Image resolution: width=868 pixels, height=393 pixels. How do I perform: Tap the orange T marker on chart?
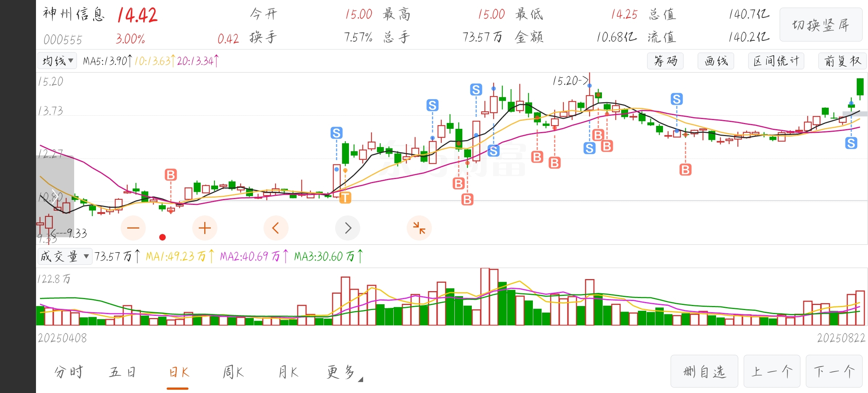click(x=345, y=198)
